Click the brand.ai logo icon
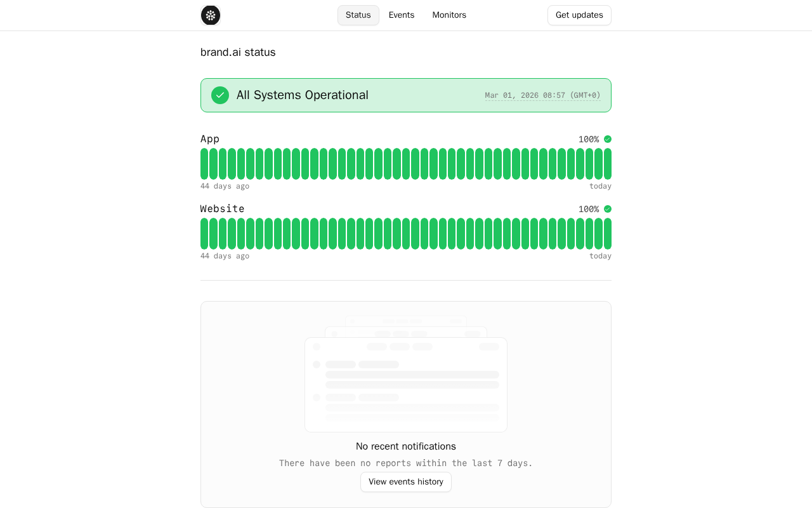Image resolution: width=812 pixels, height=508 pixels. coord(211,15)
